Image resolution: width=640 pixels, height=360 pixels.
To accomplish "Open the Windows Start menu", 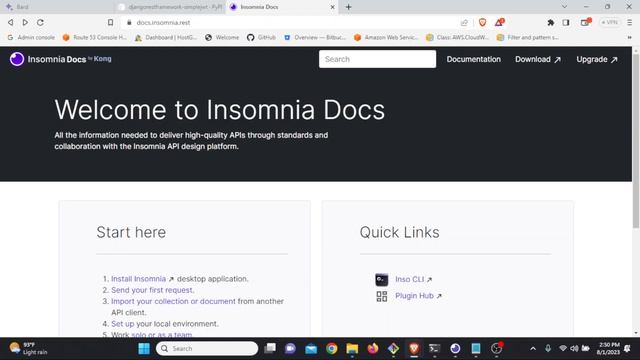I will point(144,349).
